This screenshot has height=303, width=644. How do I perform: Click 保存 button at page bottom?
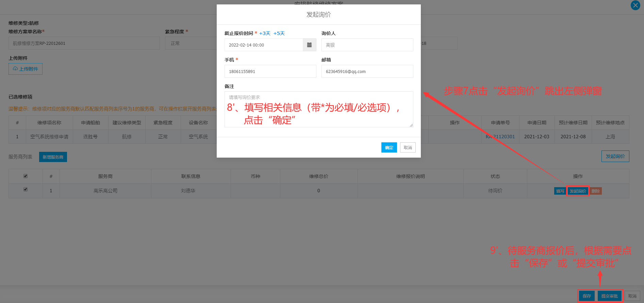click(x=587, y=296)
